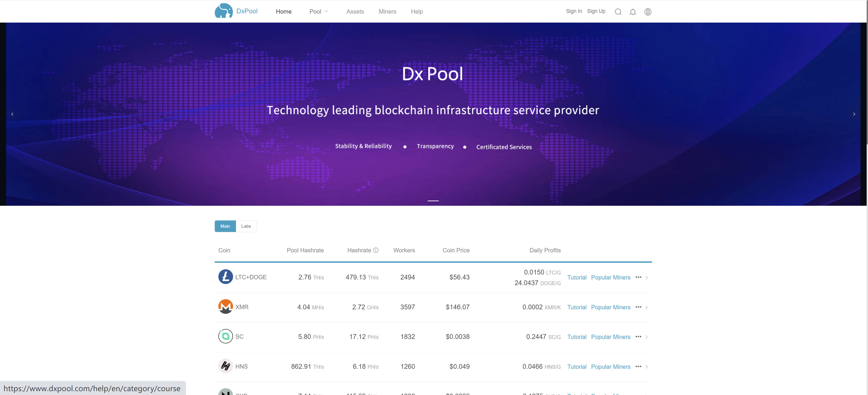Open more options dots for XMR
The height and width of the screenshot is (395, 868).
point(638,307)
